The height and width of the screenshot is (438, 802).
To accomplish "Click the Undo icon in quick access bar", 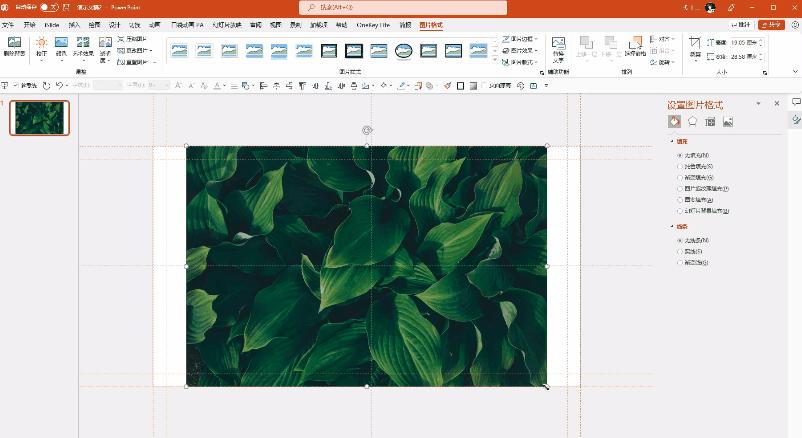I will [59, 86].
